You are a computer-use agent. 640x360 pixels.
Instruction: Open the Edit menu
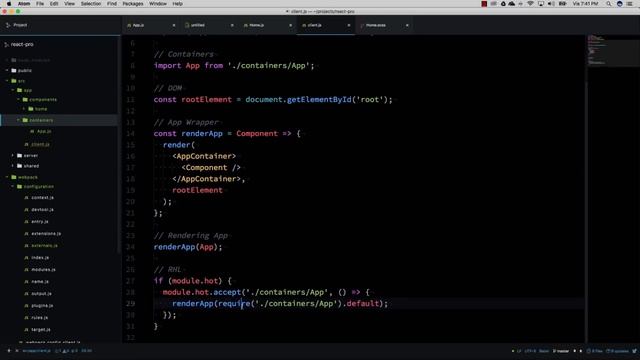click(x=54, y=4)
